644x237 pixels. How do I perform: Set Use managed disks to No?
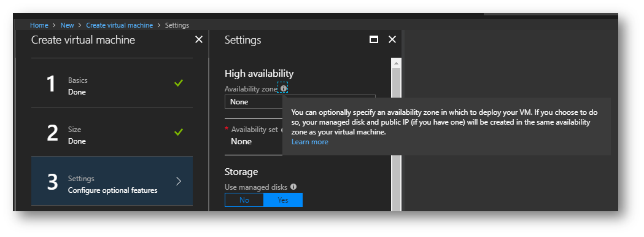click(244, 200)
